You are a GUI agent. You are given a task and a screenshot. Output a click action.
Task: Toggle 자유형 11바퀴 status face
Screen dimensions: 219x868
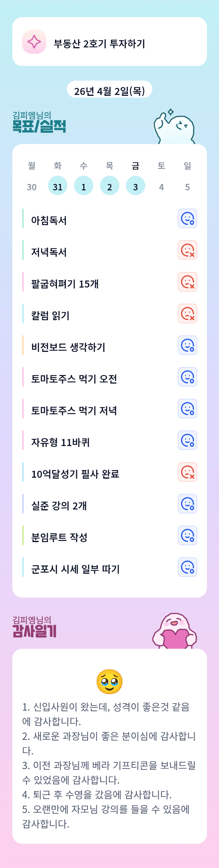coord(187,441)
